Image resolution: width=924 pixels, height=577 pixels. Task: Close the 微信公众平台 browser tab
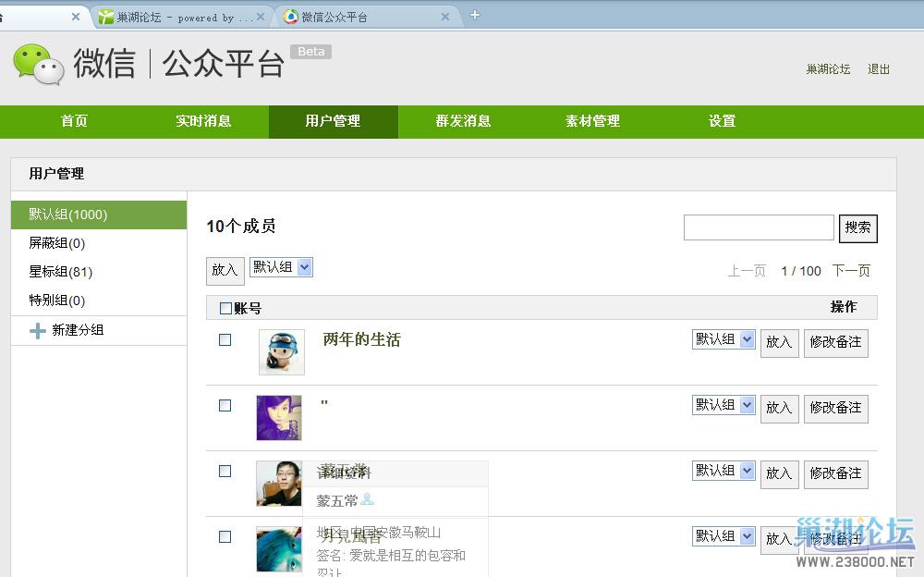coord(445,18)
